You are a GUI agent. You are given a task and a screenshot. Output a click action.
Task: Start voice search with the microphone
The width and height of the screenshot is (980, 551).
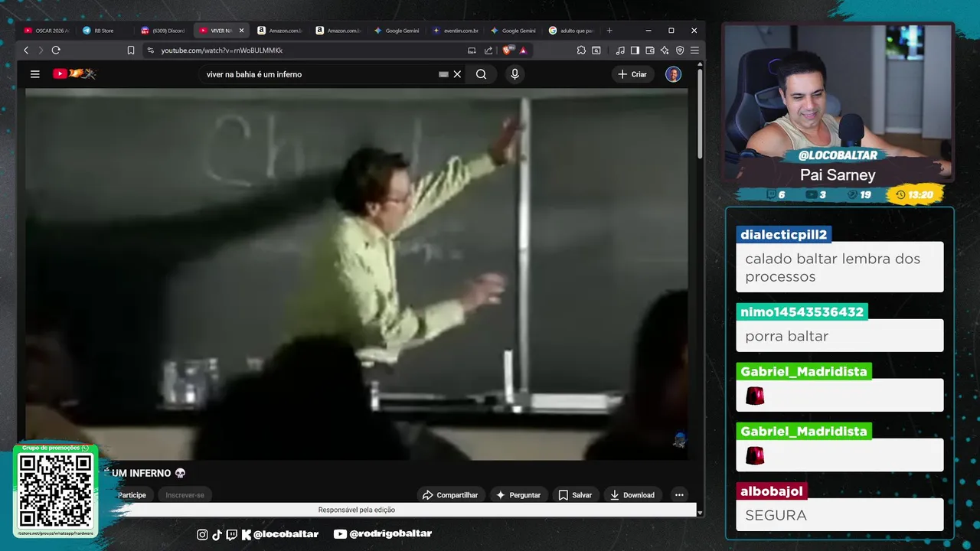[514, 74]
